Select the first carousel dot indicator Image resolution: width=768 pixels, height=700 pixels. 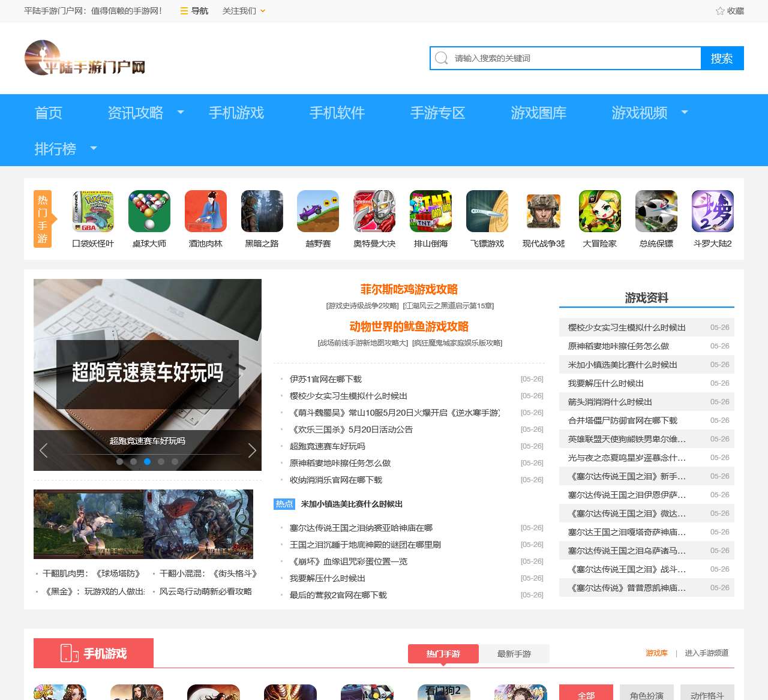click(x=119, y=461)
